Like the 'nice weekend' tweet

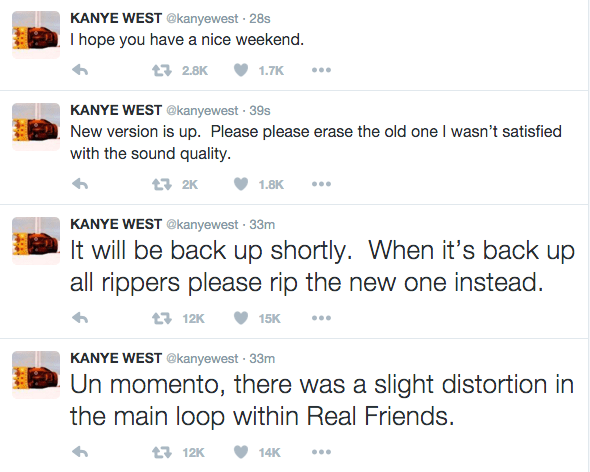click(x=241, y=70)
